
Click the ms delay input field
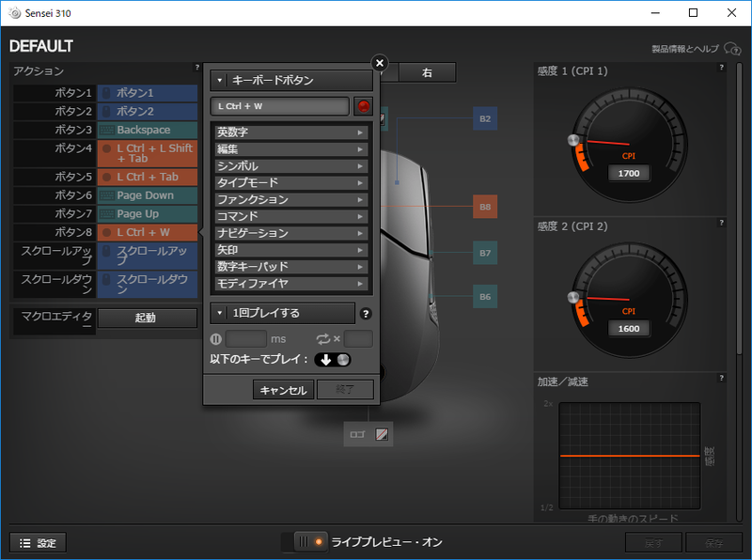coord(245,339)
